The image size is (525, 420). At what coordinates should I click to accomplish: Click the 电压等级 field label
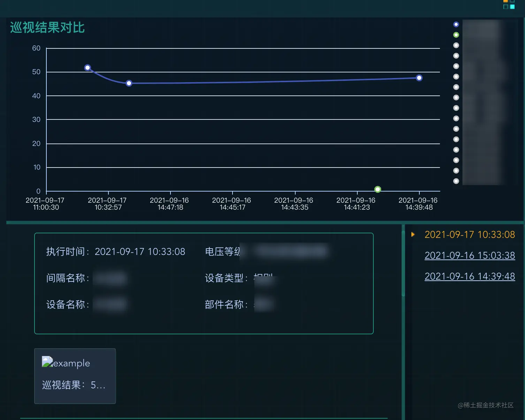tap(223, 251)
